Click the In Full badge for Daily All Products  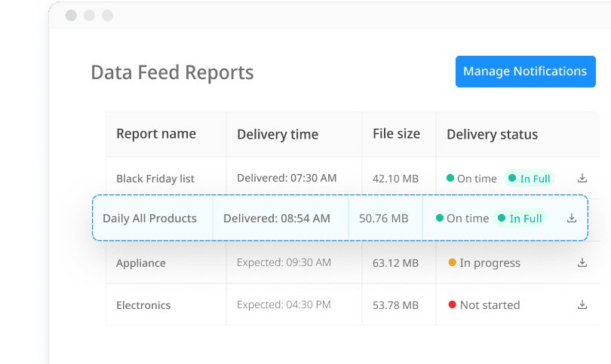click(x=520, y=218)
